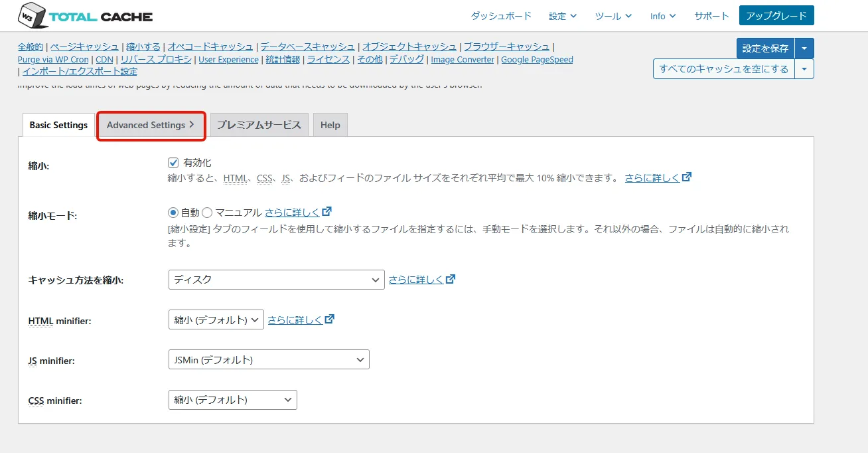The width and height of the screenshot is (868, 453).
Task: Switch to the Advanced Settings tab
Action: tap(151, 126)
